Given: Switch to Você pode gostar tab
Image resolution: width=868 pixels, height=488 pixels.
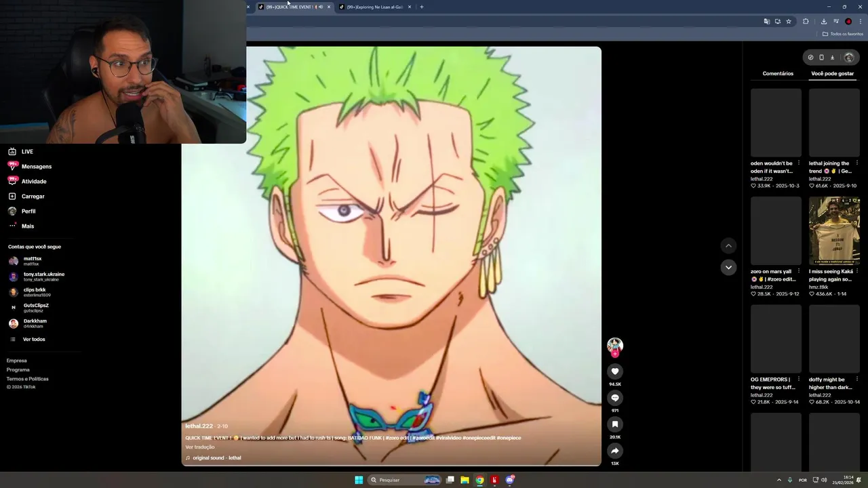Looking at the screenshot, I should point(833,73).
